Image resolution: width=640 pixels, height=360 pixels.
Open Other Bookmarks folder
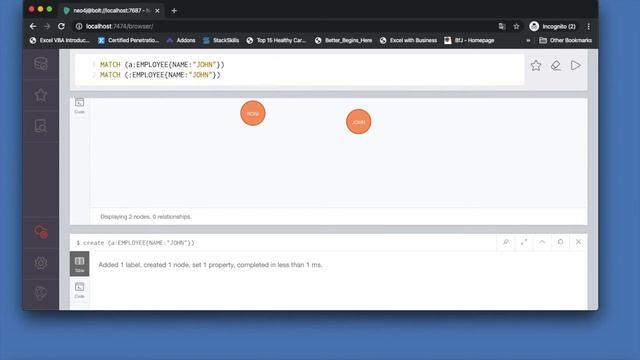click(566, 40)
